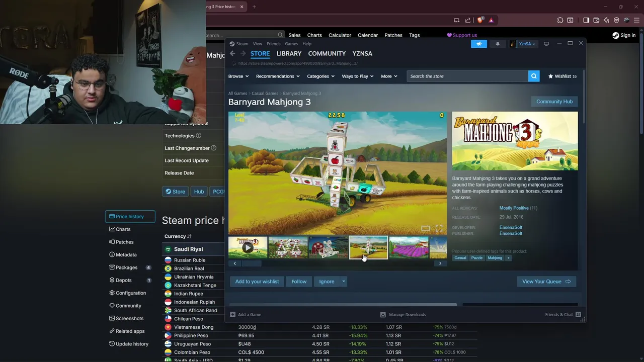The height and width of the screenshot is (362, 644).
Task: Open the Steam menu in menu bar
Action: [242, 44]
